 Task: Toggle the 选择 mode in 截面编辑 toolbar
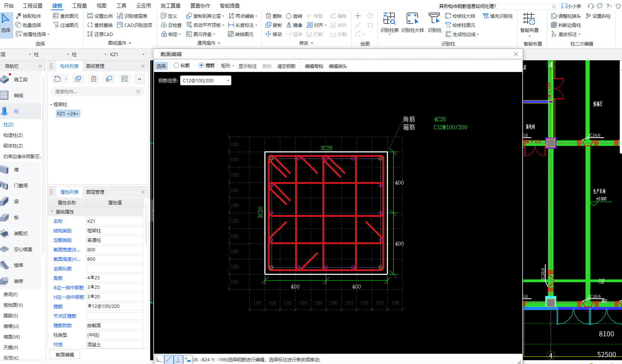tap(161, 66)
